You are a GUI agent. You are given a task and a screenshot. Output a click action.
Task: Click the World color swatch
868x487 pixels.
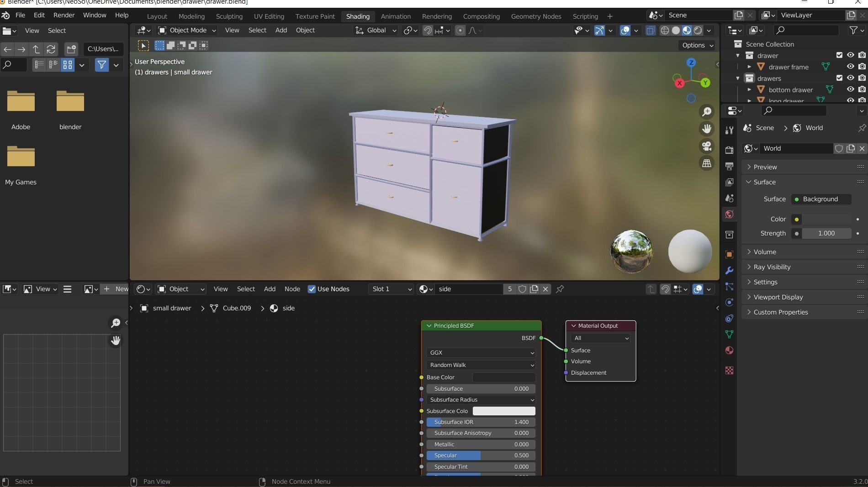(x=797, y=219)
